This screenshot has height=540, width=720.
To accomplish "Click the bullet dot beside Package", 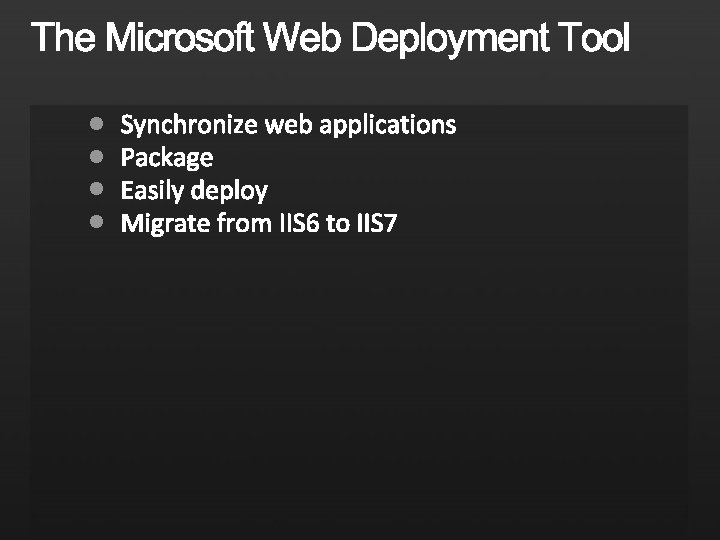I will tap(95, 157).
